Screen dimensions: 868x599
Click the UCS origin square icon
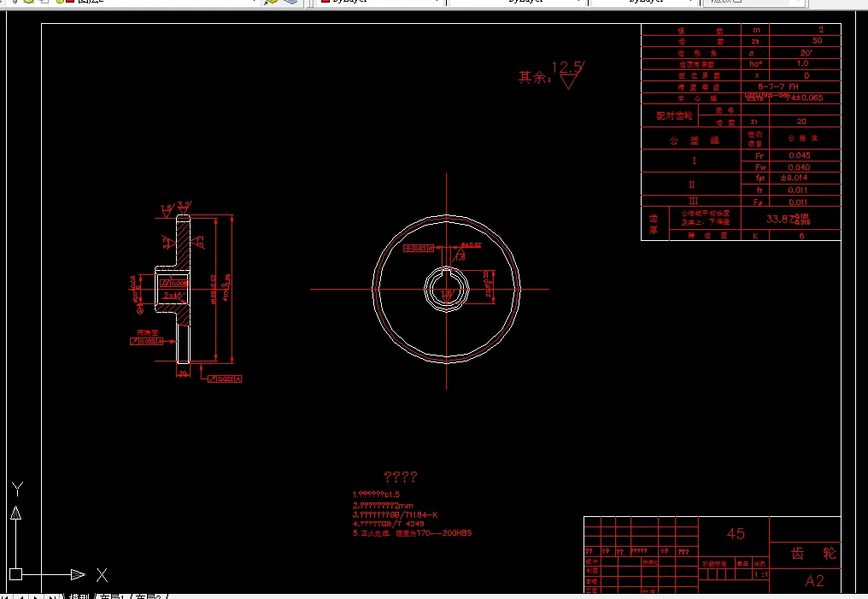click(16, 574)
